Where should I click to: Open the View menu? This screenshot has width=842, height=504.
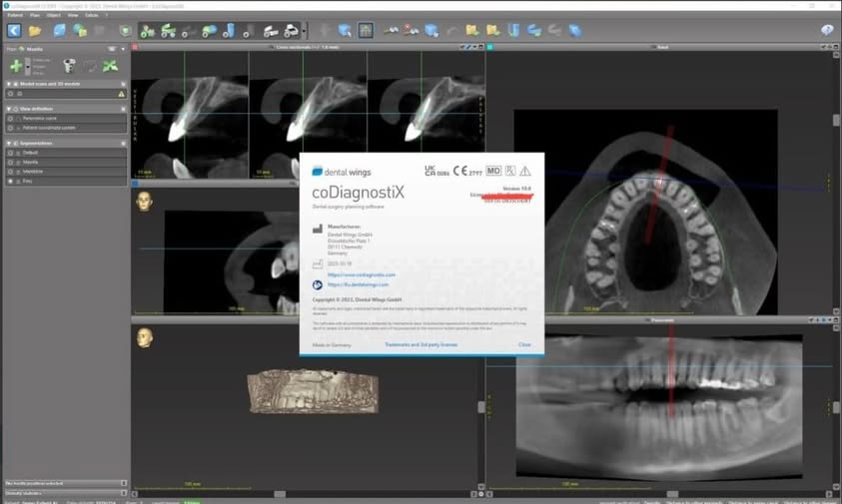tap(73, 15)
